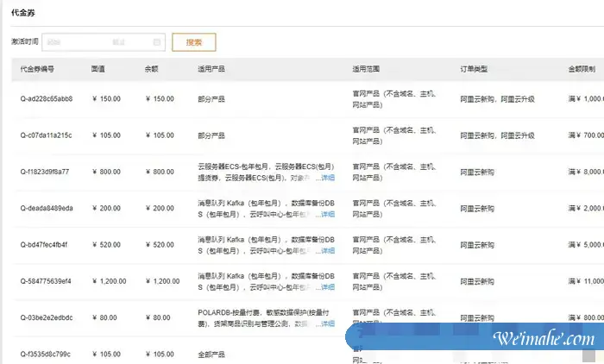The height and width of the screenshot is (364, 604).
Task: Select voucher number Q-bd47fec4fb4f
Action: pyautogui.click(x=44, y=245)
